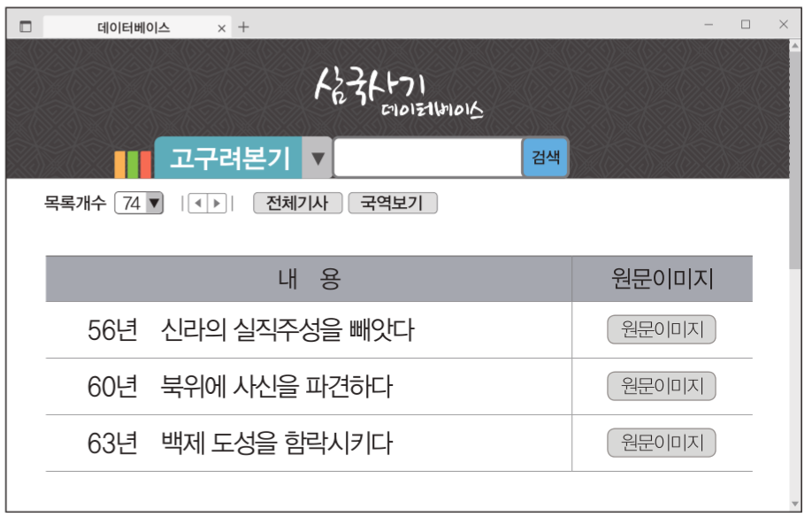Screen dimensions: 812x525
Task: Click the previous record arrow
Action: [199, 203]
